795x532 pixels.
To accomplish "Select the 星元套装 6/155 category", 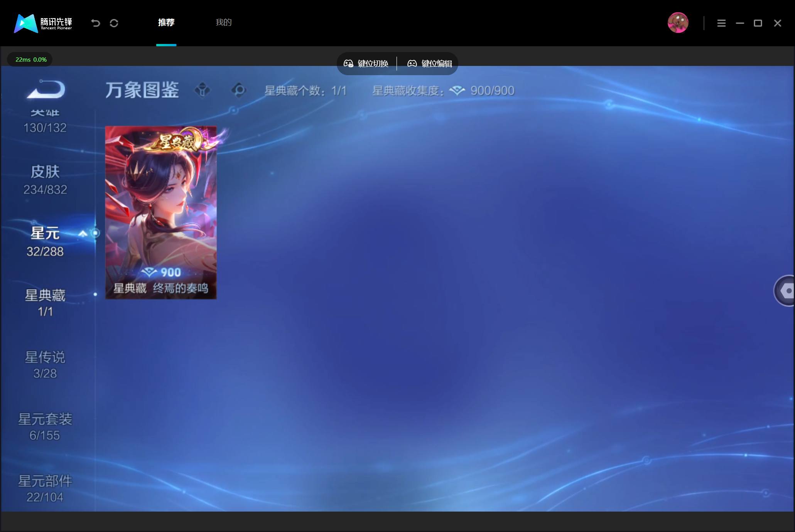I will click(45, 427).
